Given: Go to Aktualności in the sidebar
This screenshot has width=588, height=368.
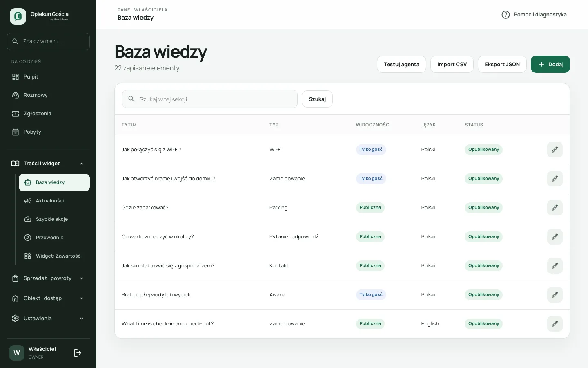Looking at the screenshot, I should (x=54, y=201).
